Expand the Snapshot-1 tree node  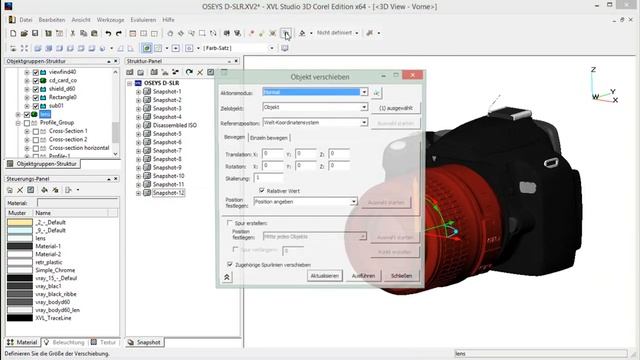[x=138, y=92]
